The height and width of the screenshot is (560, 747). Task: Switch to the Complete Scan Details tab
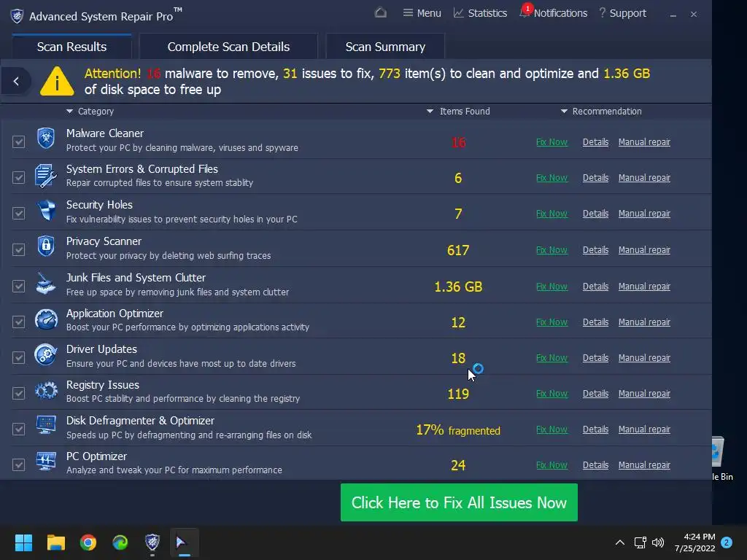[228, 47]
